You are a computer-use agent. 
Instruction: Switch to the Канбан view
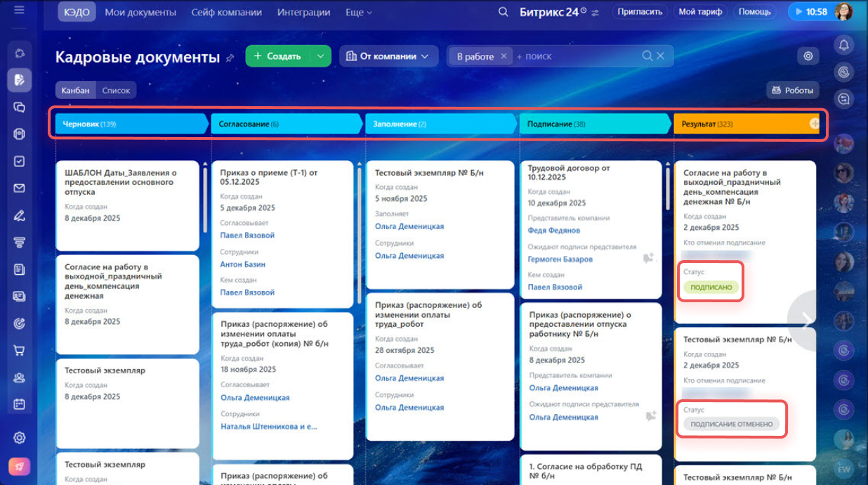tap(75, 90)
